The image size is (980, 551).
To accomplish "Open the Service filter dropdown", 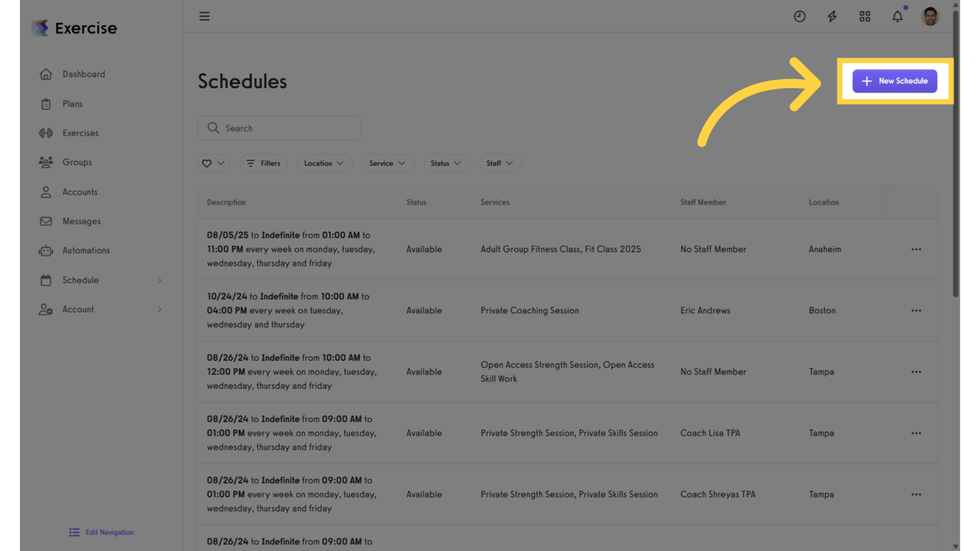I will pyautogui.click(x=387, y=163).
